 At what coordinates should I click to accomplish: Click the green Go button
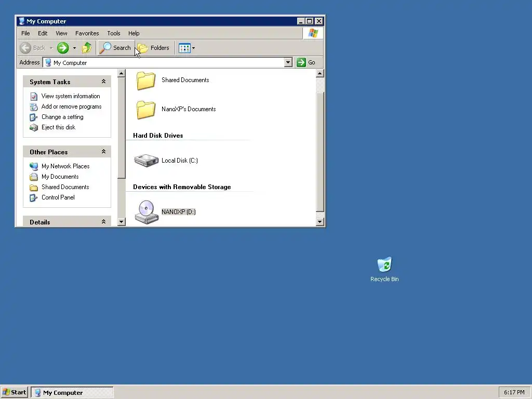click(x=306, y=62)
